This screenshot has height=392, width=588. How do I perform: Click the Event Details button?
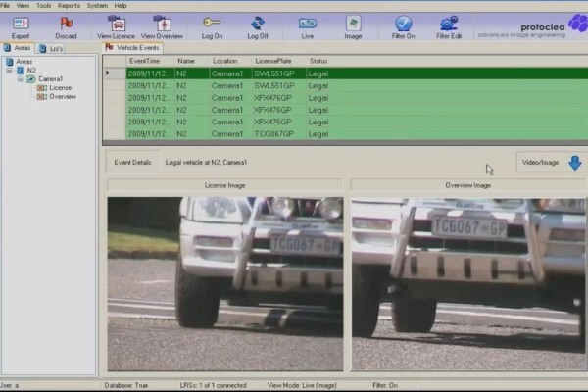[132, 163]
